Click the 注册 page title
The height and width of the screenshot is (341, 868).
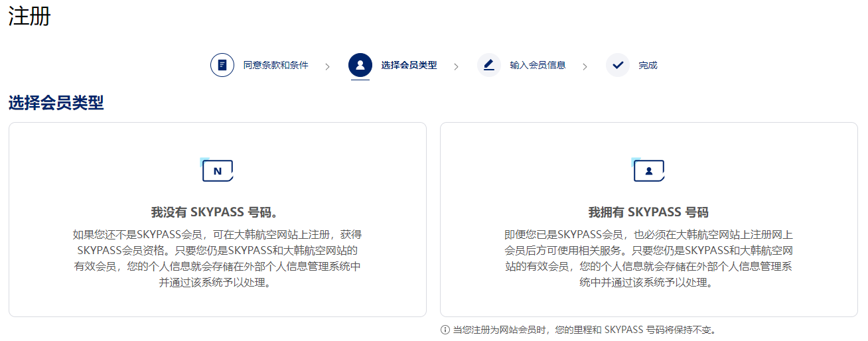(x=29, y=17)
